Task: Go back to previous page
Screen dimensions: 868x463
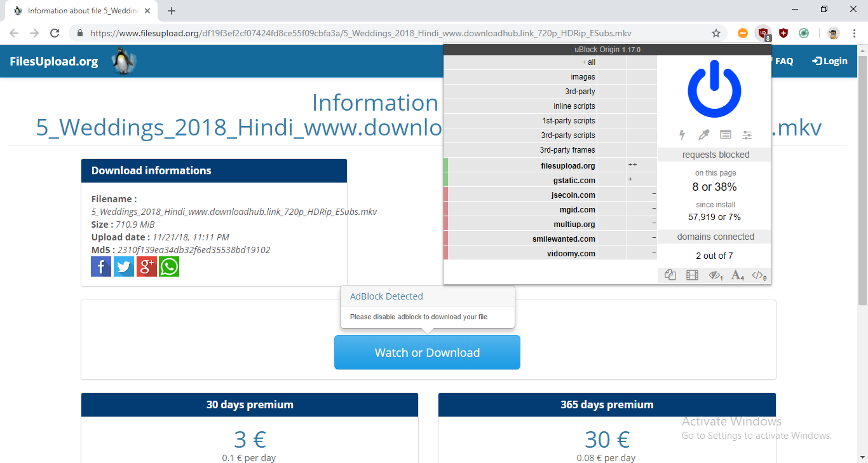Action: pyautogui.click(x=14, y=33)
